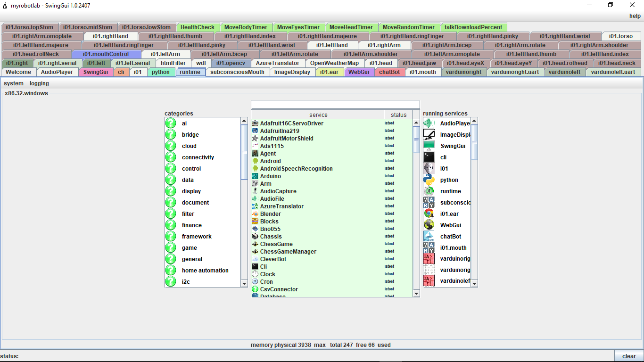Viewport: 644px width, 362px height.
Task: Open the talkDownloadPercent tab
Action: [473, 27]
